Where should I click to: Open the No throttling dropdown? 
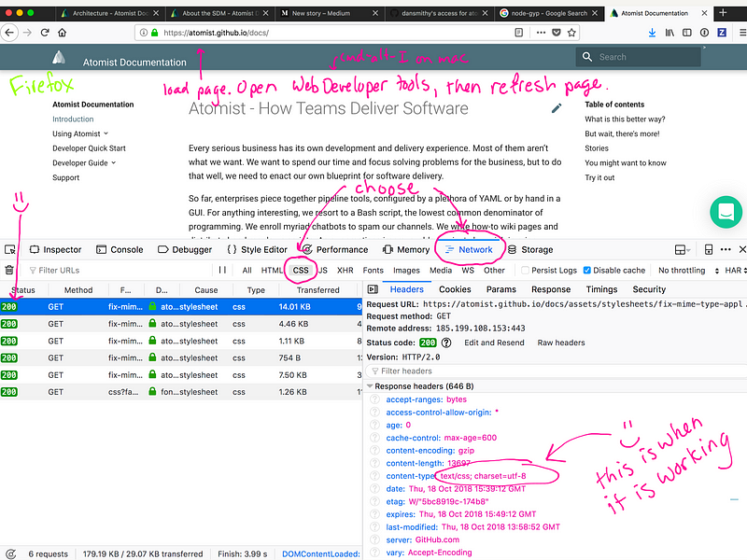point(688,270)
